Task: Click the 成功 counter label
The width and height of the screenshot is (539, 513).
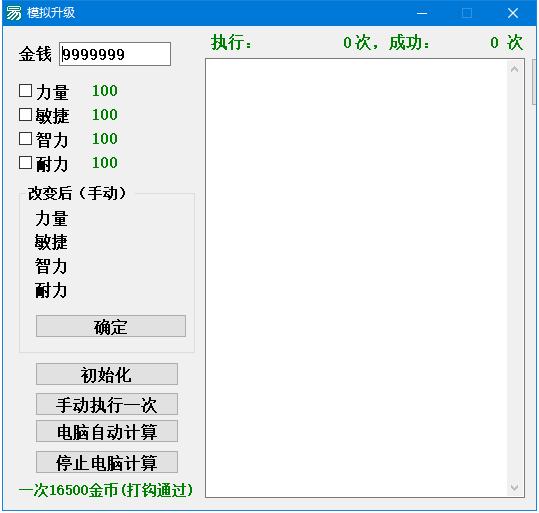Action: (x=409, y=43)
